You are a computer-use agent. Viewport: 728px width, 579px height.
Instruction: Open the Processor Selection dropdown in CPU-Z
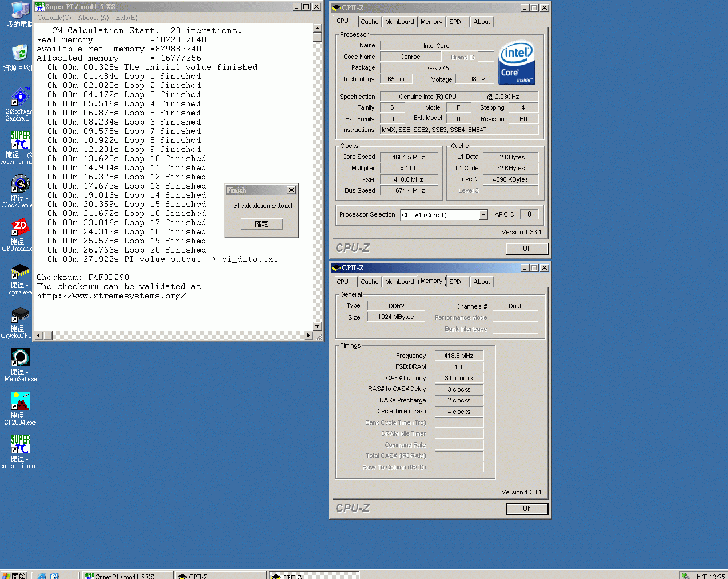483,214
